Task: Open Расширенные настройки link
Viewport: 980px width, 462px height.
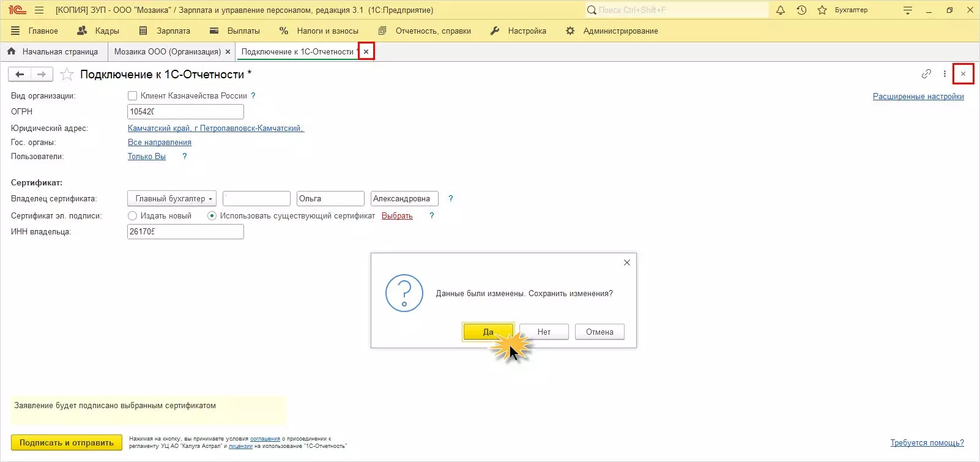Action: click(x=918, y=97)
